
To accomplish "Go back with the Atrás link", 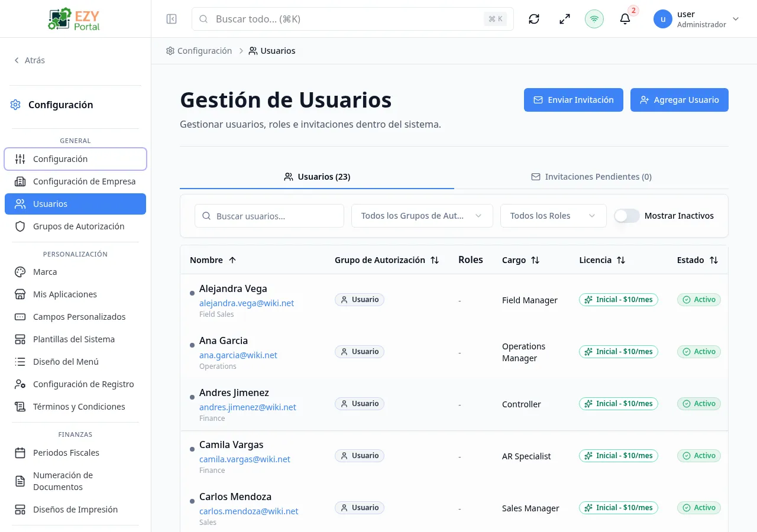I will pos(30,60).
